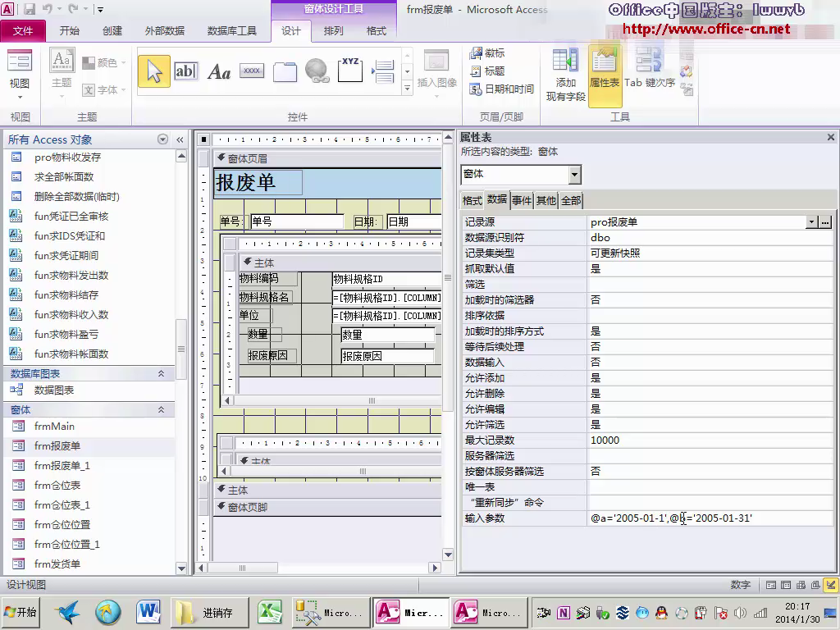
Task: Switch to the 格式 ribbon tab
Action: coord(376,30)
